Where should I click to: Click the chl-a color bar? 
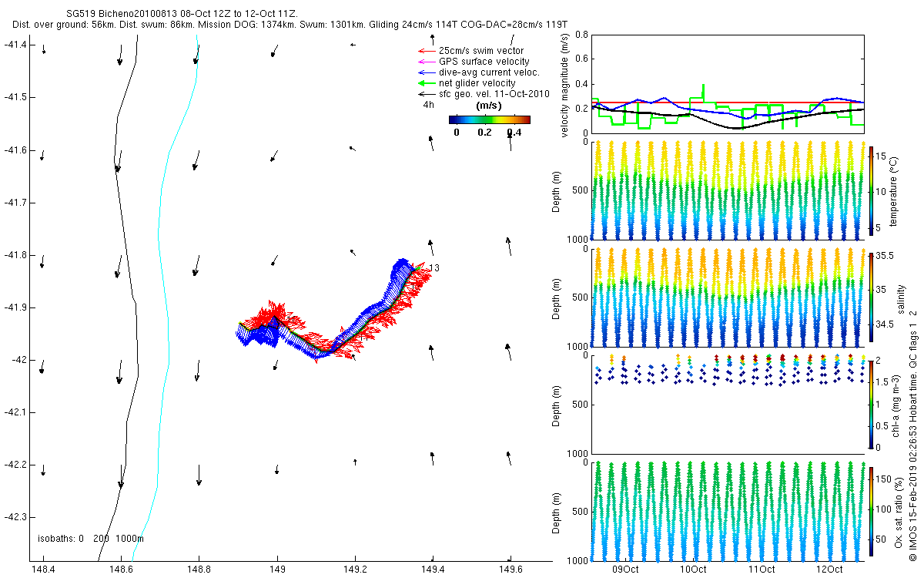tap(872, 404)
